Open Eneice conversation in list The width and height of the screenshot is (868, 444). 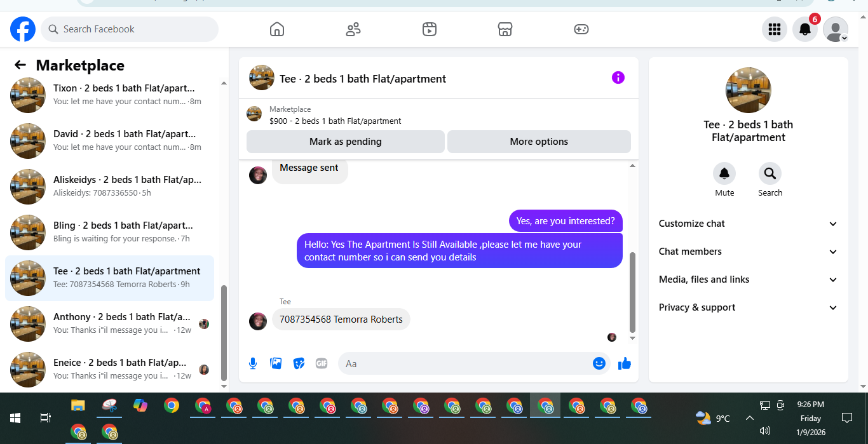tap(109, 370)
